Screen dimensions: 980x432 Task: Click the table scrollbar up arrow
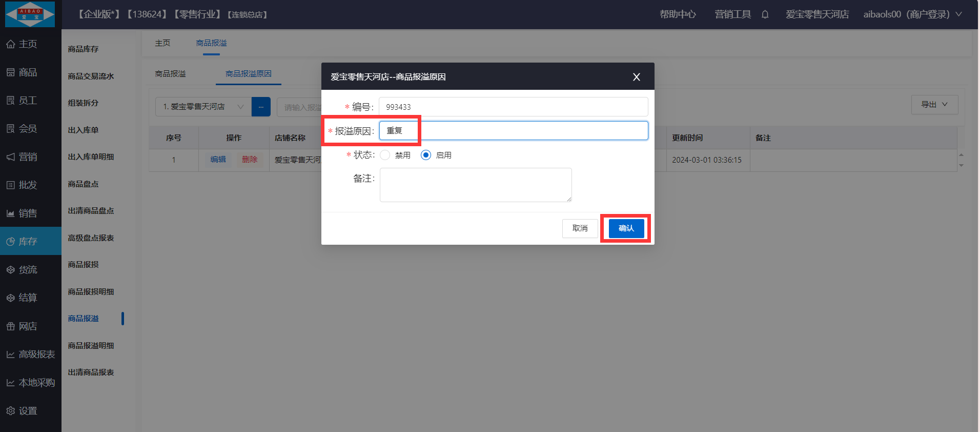click(962, 154)
